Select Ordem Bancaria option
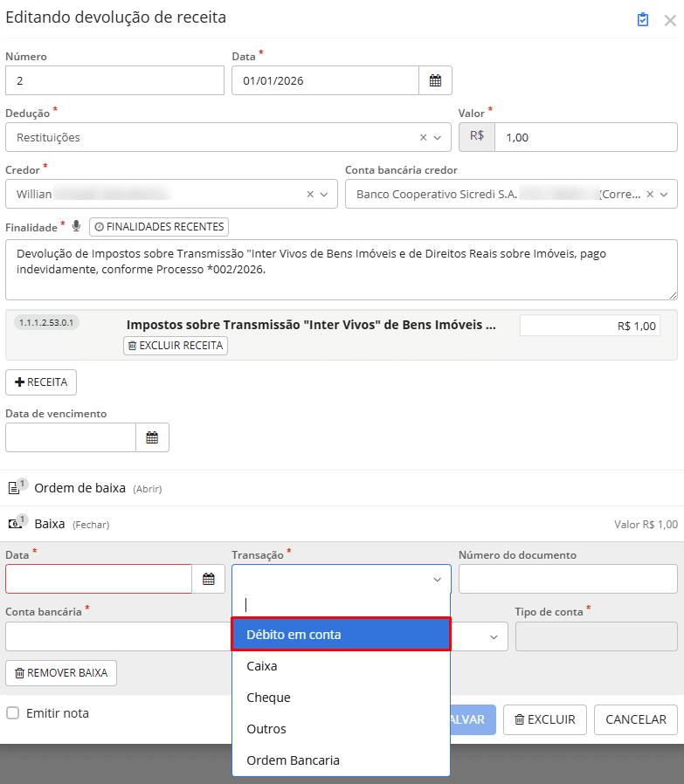The image size is (684, 784). tap(342, 760)
